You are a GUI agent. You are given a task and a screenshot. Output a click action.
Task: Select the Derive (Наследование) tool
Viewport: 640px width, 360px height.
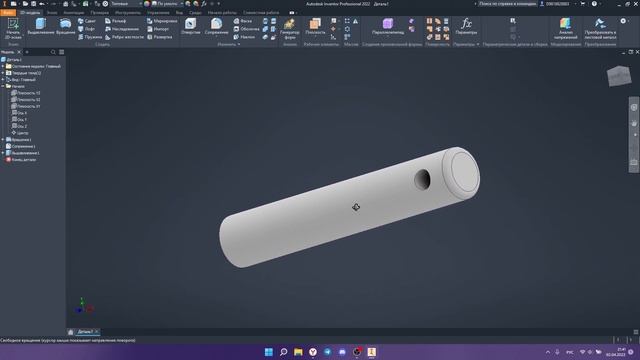(x=122, y=29)
